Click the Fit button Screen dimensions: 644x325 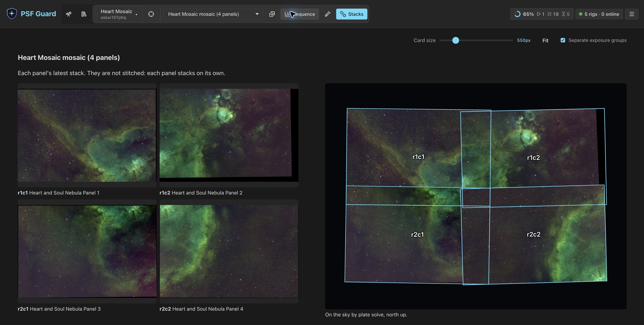coord(545,40)
